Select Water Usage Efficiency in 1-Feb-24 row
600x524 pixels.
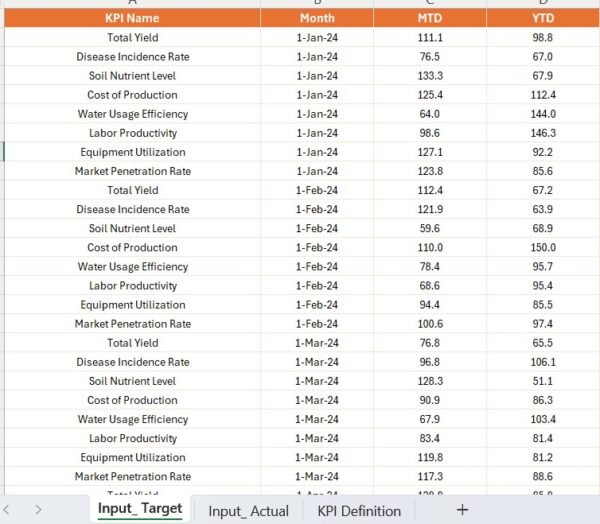(x=132, y=267)
